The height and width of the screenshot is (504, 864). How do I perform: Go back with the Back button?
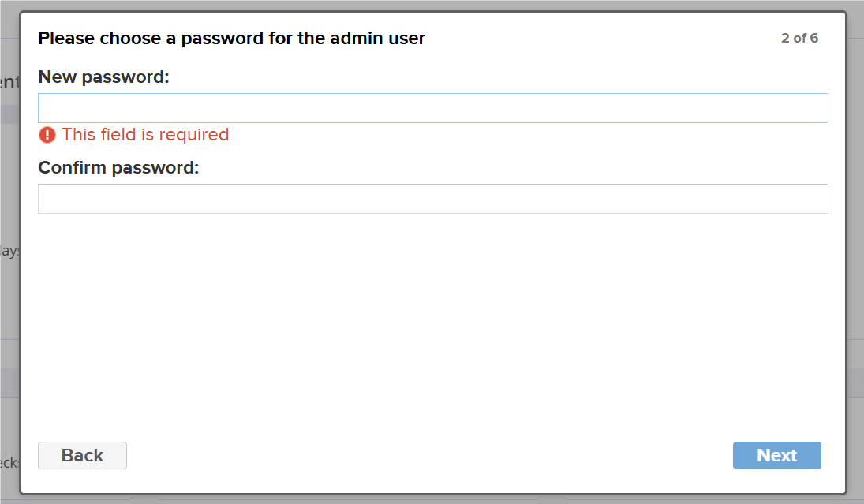(x=82, y=455)
